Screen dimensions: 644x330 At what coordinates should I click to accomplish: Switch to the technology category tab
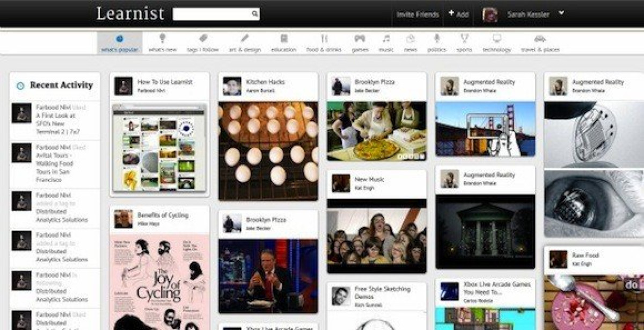point(496,43)
